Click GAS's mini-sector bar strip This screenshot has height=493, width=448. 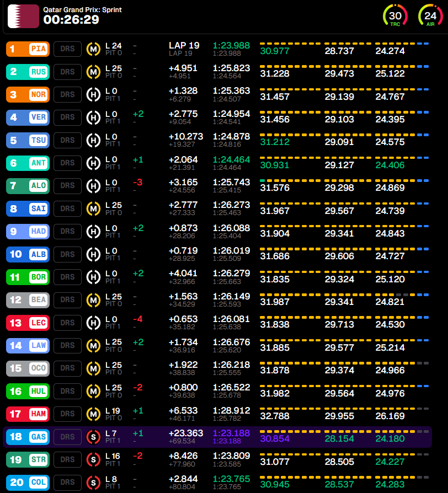(x=344, y=431)
